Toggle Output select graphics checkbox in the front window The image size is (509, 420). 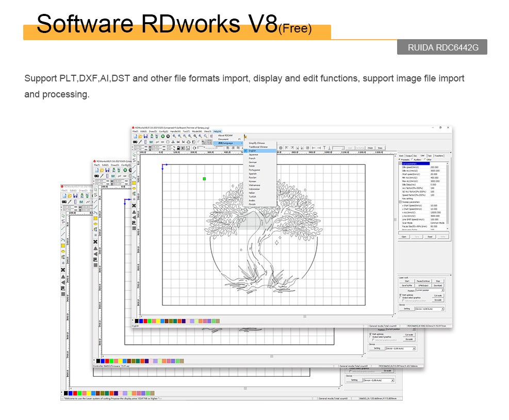click(x=400, y=297)
